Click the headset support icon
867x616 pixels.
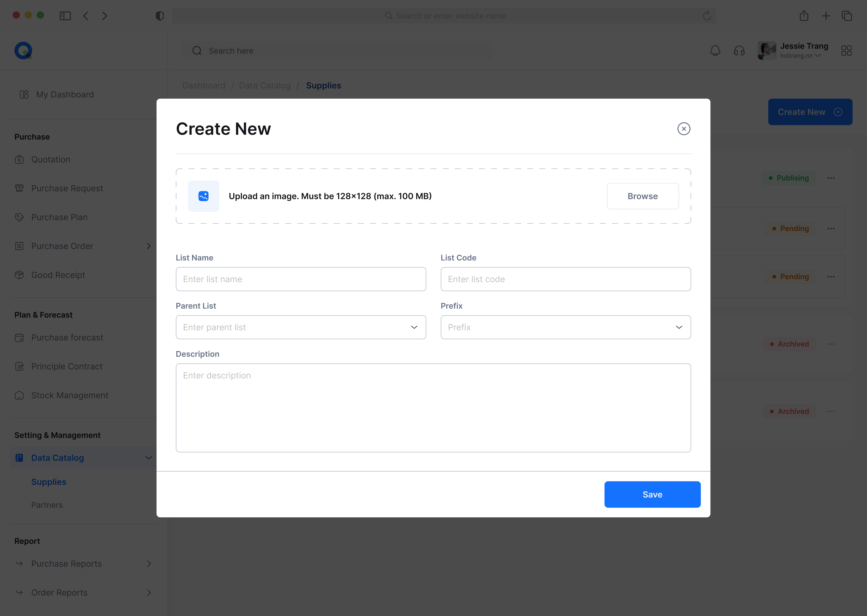pyautogui.click(x=739, y=51)
